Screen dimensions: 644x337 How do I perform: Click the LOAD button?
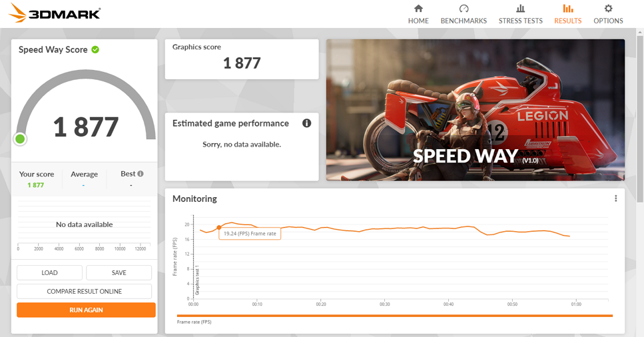click(49, 273)
